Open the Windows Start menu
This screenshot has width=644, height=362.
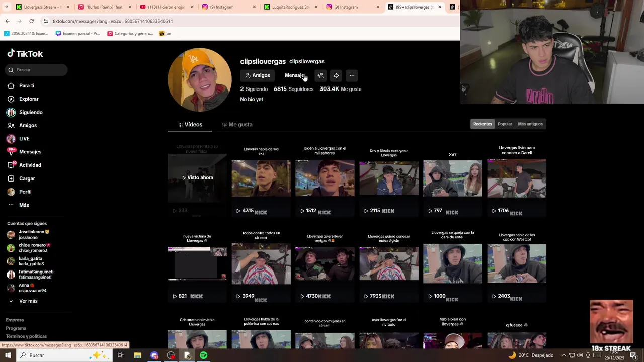pos(8,355)
